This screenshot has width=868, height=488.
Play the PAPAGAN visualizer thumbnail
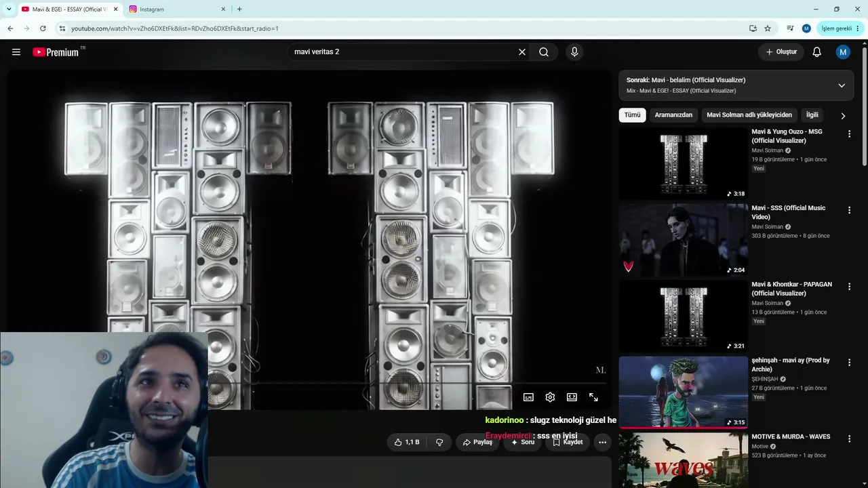[x=683, y=316]
